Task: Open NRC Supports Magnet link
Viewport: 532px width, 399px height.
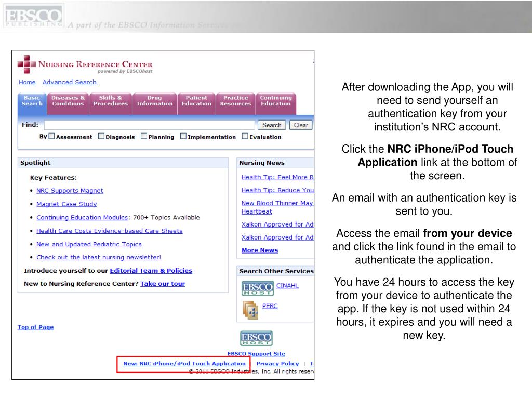Action: coord(70,191)
